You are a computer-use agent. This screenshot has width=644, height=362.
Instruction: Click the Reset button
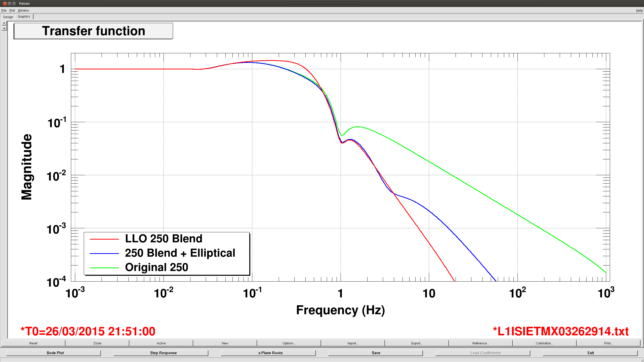click(x=33, y=343)
